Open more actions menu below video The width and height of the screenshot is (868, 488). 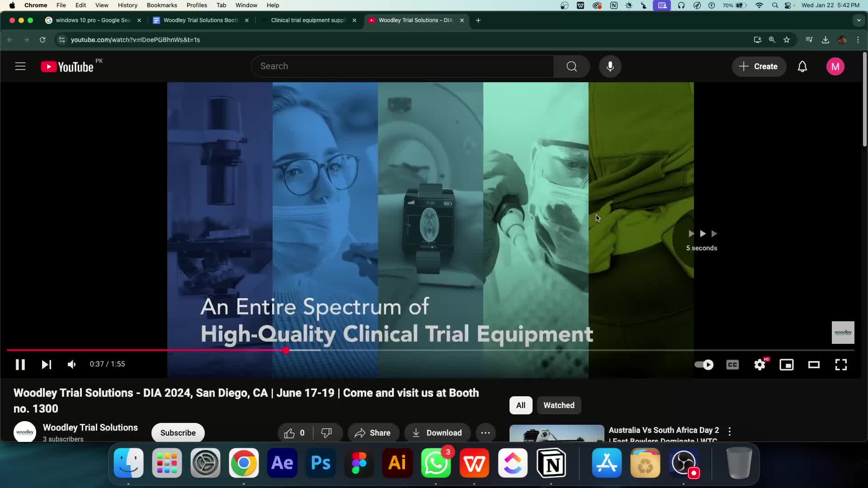[x=485, y=433]
